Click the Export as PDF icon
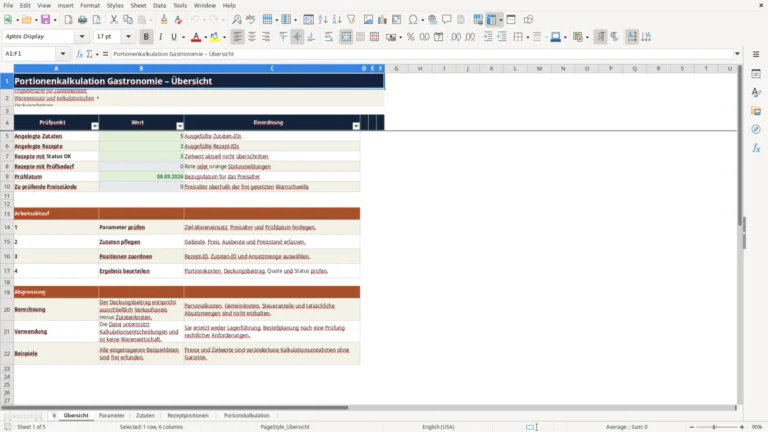The image size is (768, 432). click(68, 20)
